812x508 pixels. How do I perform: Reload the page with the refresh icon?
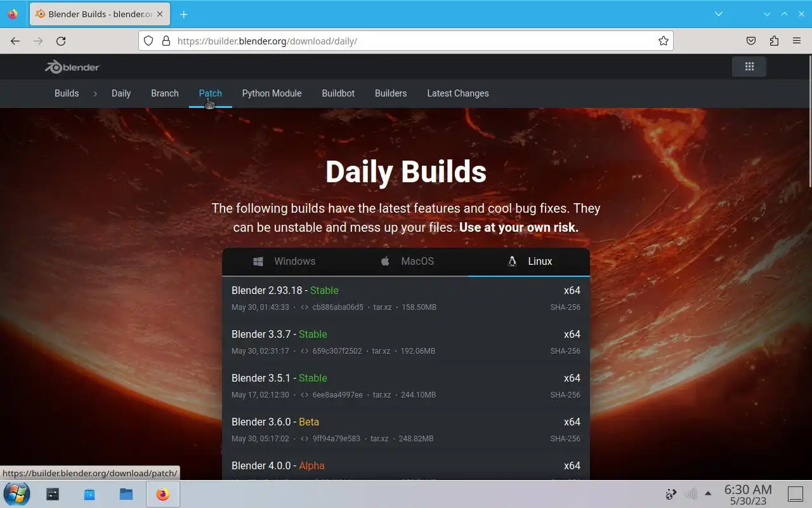coord(61,41)
